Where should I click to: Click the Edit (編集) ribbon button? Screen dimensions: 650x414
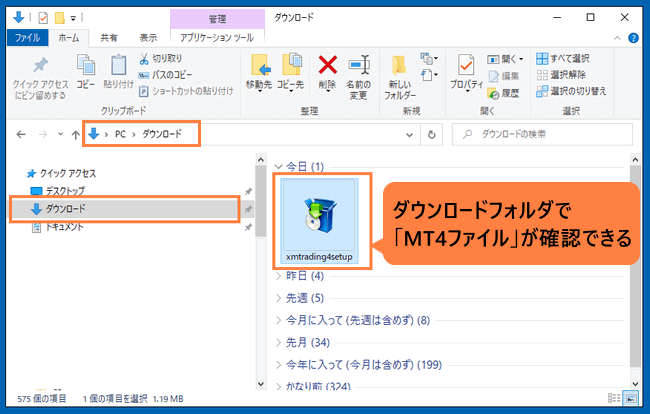coord(504,76)
